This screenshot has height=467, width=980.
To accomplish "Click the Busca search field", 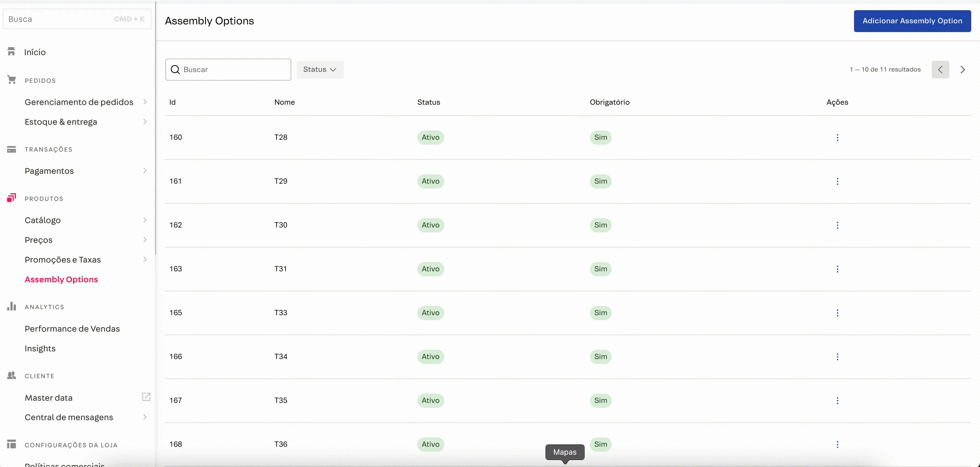I will (57, 19).
